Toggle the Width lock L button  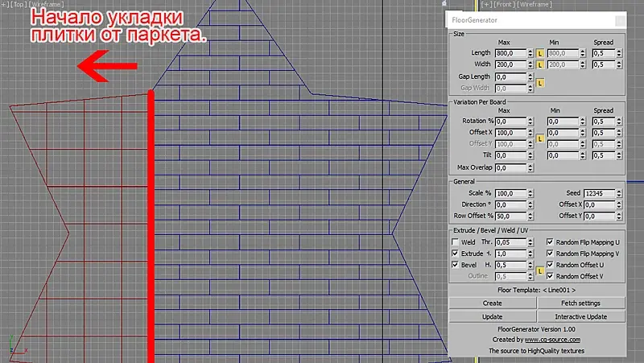point(540,65)
